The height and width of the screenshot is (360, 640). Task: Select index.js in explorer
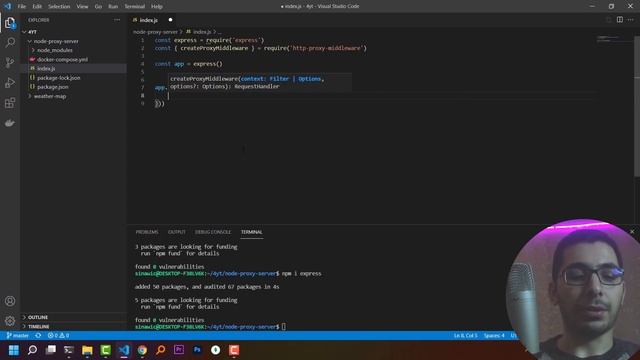(46, 69)
